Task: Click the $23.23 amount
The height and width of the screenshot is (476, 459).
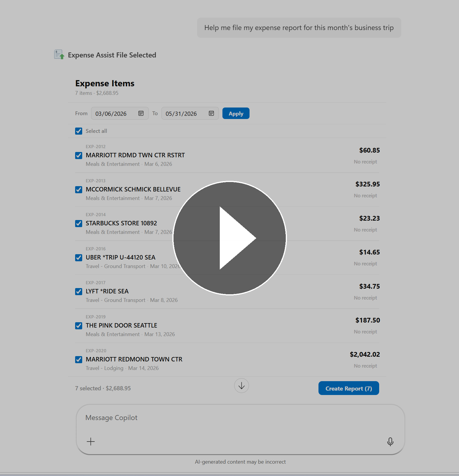Action: pyautogui.click(x=369, y=218)
